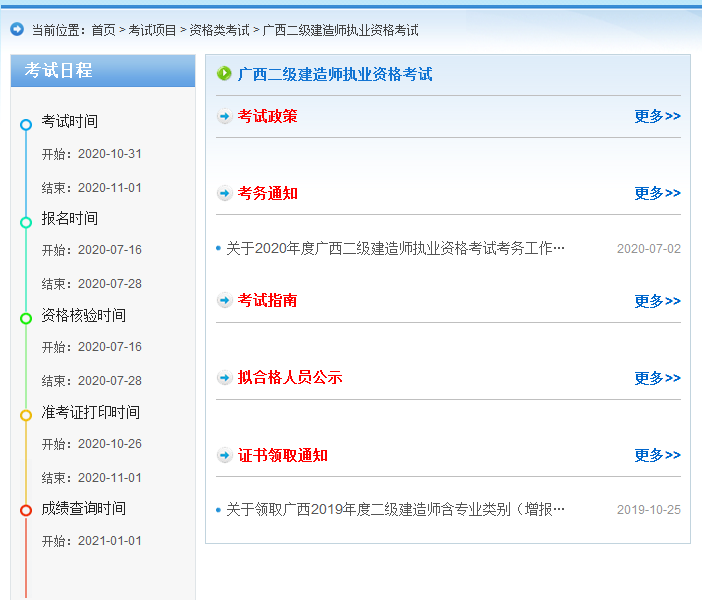Open the 2020年度考务工作 notice link
The image size is (702, 600).
[x=395, y=249]
